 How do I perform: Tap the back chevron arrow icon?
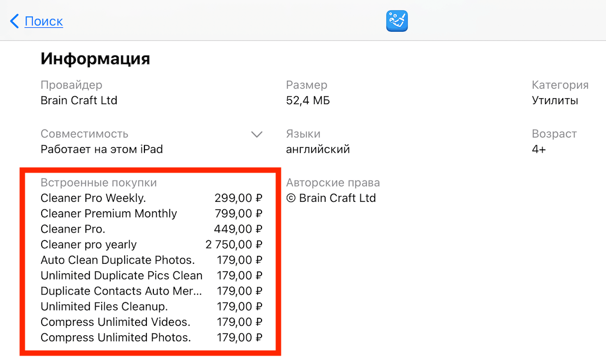[14, 21]
